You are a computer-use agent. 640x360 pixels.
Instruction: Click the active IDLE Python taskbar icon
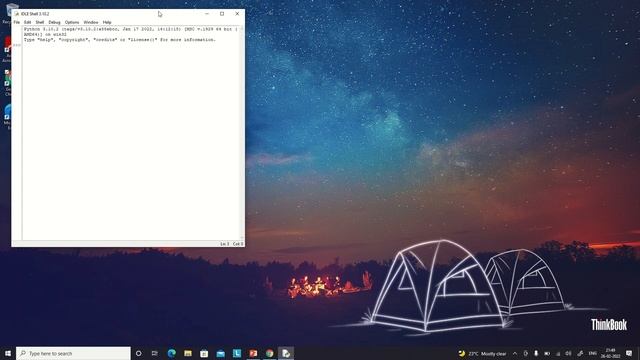(x=286, y=353)
